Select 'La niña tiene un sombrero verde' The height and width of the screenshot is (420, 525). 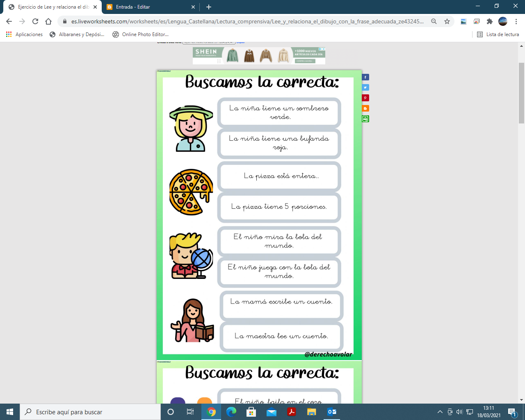click(279, 112)
